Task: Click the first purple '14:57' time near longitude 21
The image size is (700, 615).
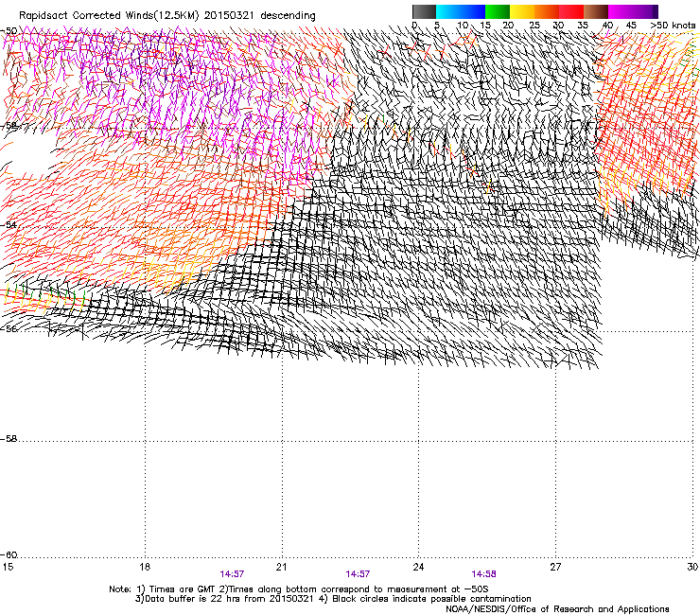Action: [x=232, y=574]
